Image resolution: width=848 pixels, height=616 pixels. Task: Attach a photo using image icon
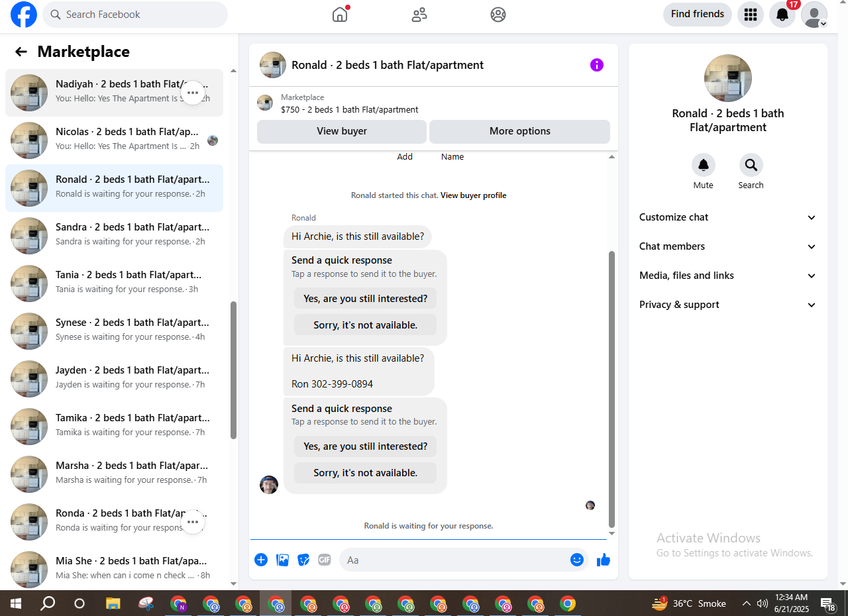282,560
